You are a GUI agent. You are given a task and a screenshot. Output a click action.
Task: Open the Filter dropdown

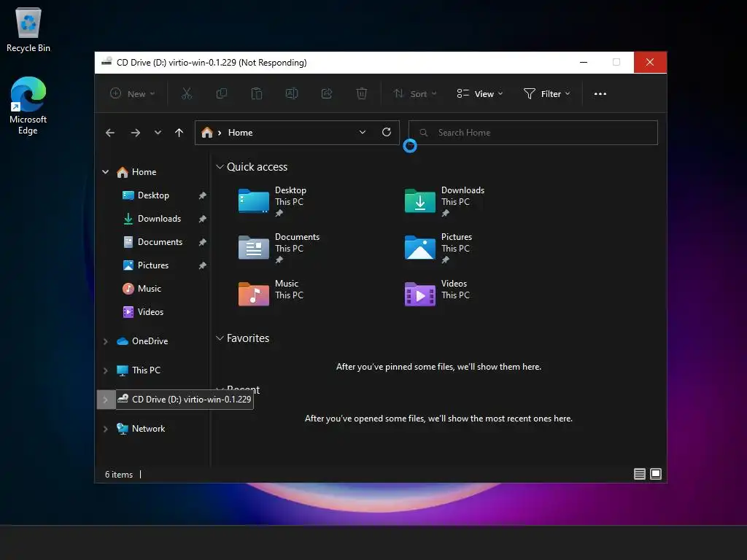[546, 94]
